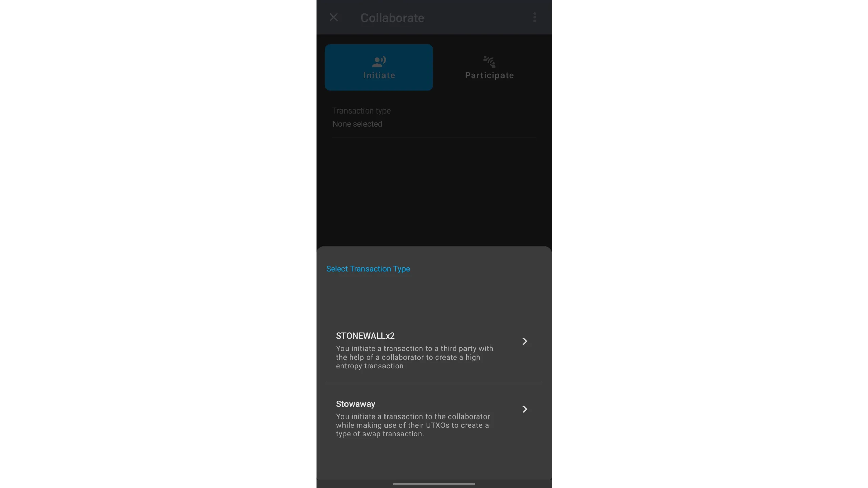
Task: Expand STONEWALLx2 via its chevron arrow
Action: tap(525, 341)
